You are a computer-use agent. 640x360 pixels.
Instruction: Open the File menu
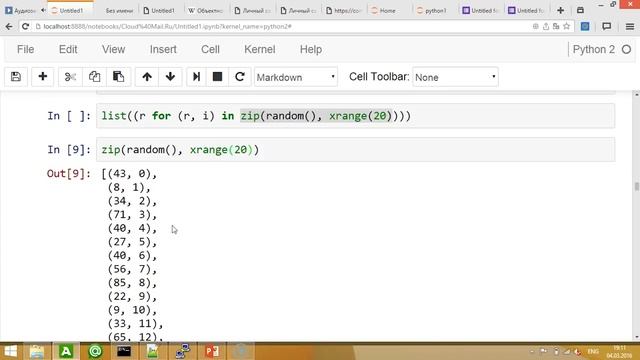point(25,49)
